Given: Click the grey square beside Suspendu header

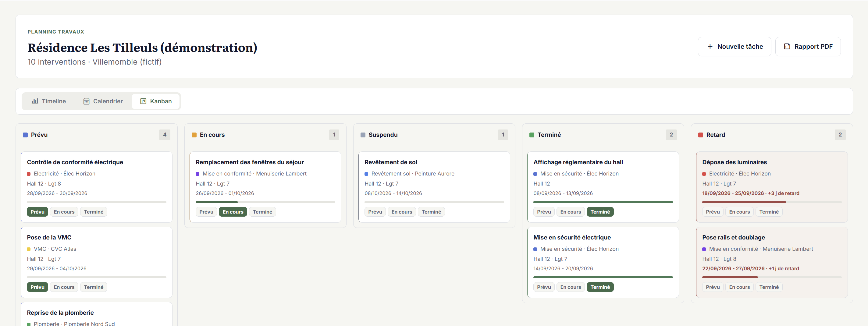Looking at the screenshot, I should point(363,135).
